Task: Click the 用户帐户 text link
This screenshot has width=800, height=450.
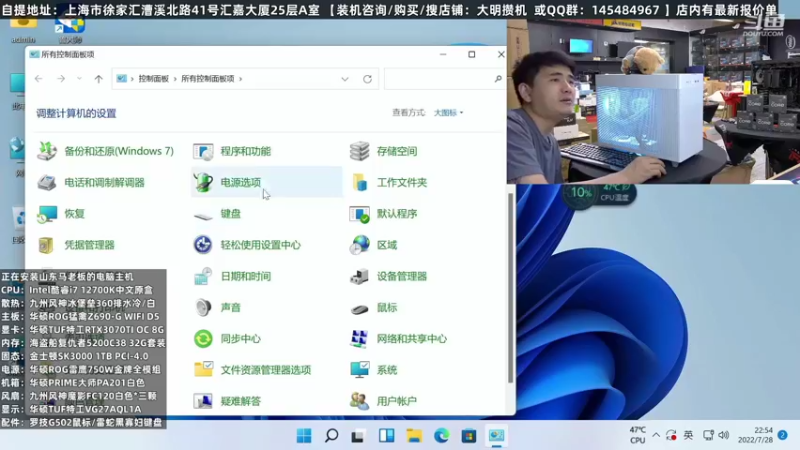Action: (x=396, y=401)
